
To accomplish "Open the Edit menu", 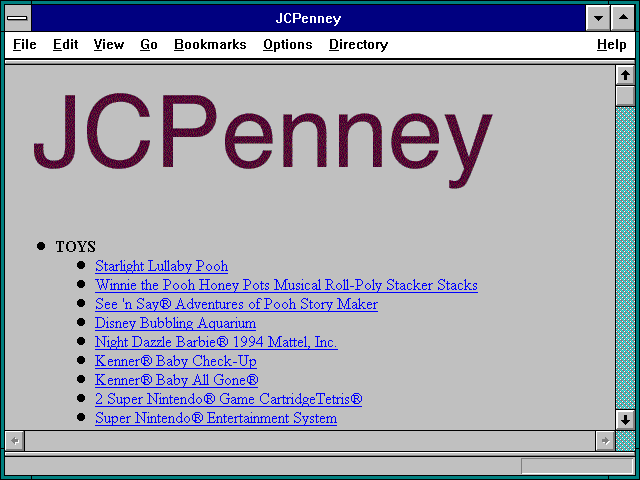I will point(65,44).
